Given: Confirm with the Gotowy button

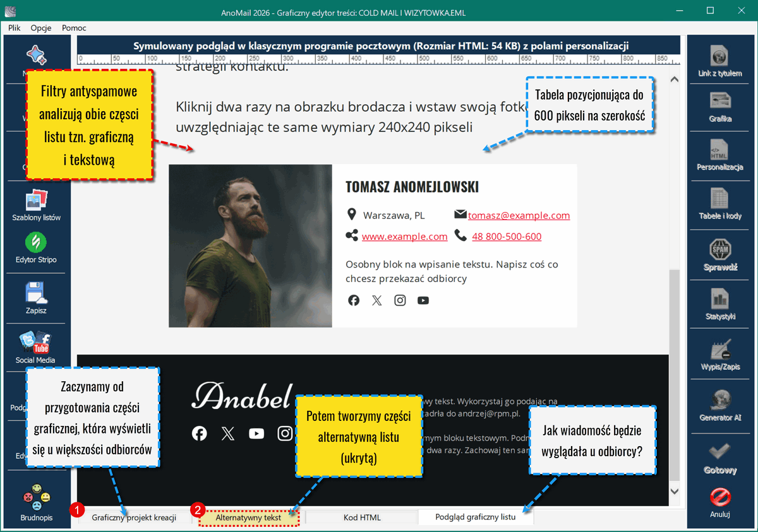Looking at the screenshot, I should coord(719,458).
